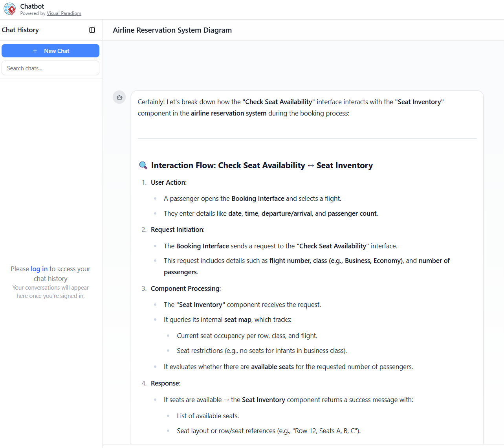Click the Chatbot globe logo icon
Image resolution: width=504 pixels, height=448 pixels.
[10, 9]
